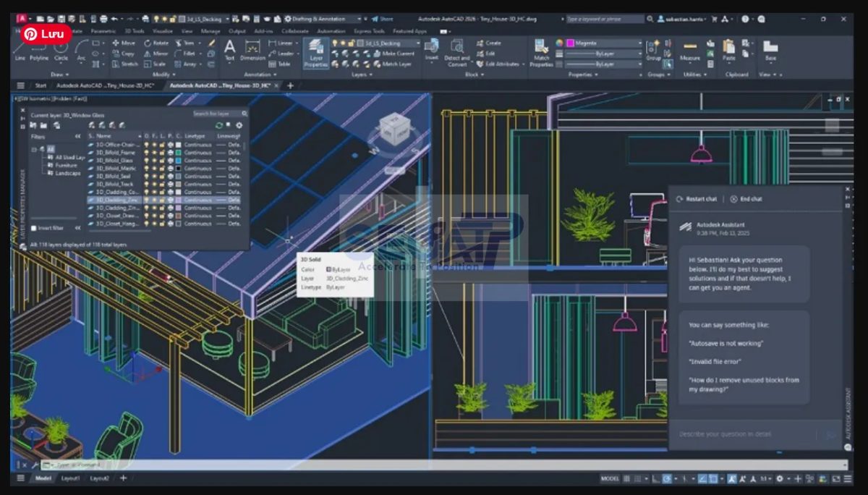Viewport: 868px width, 495px height.
Task: Activate the Polyline tool
Action: click(x=38, y=54)
